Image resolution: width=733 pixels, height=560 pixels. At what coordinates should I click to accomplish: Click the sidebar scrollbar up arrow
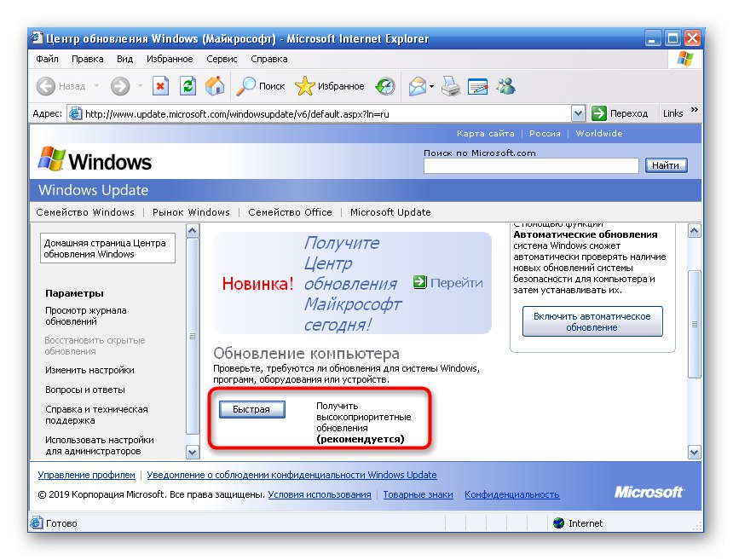[x=193, y=230]
